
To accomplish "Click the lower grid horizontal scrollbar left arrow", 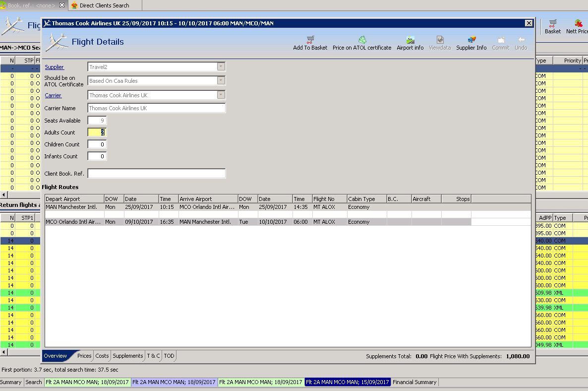I will 4,352.
